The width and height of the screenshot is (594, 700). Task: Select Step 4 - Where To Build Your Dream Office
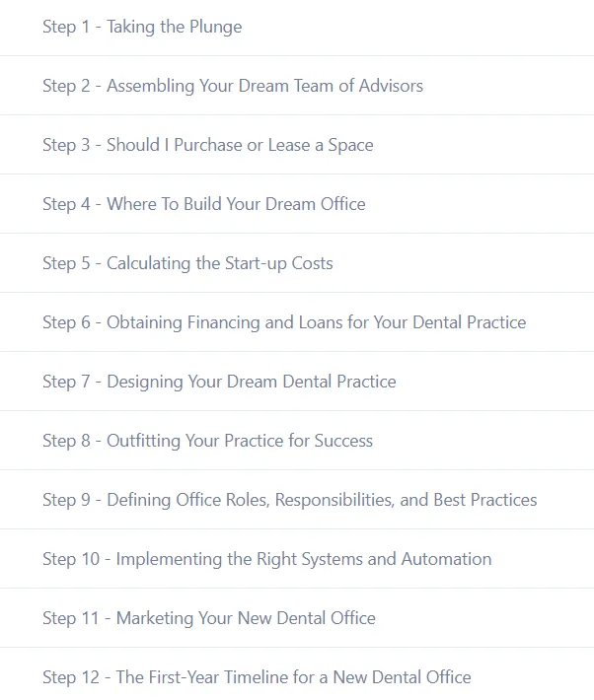pos(204,204)
